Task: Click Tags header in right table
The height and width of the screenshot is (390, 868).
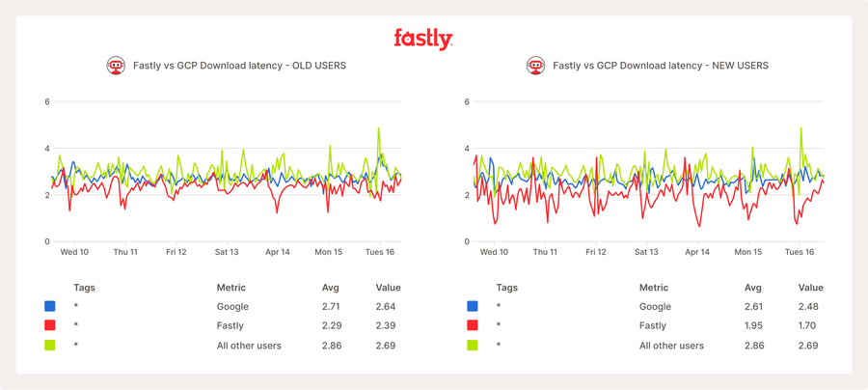Action: (x=506, y=288)
